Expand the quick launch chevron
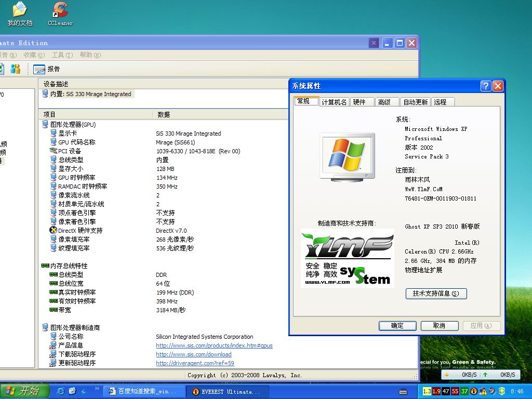 (97, 389)
